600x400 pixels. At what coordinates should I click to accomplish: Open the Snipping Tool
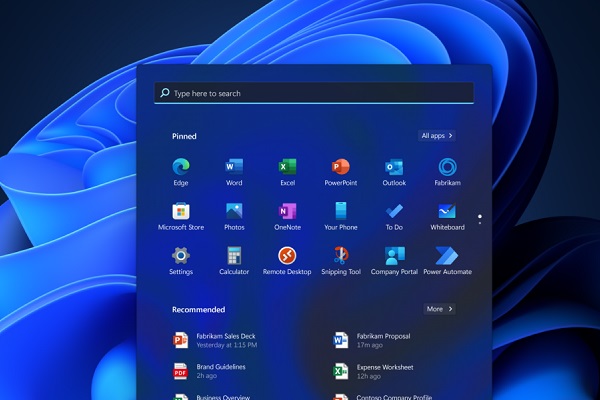[x=341, y=261]
